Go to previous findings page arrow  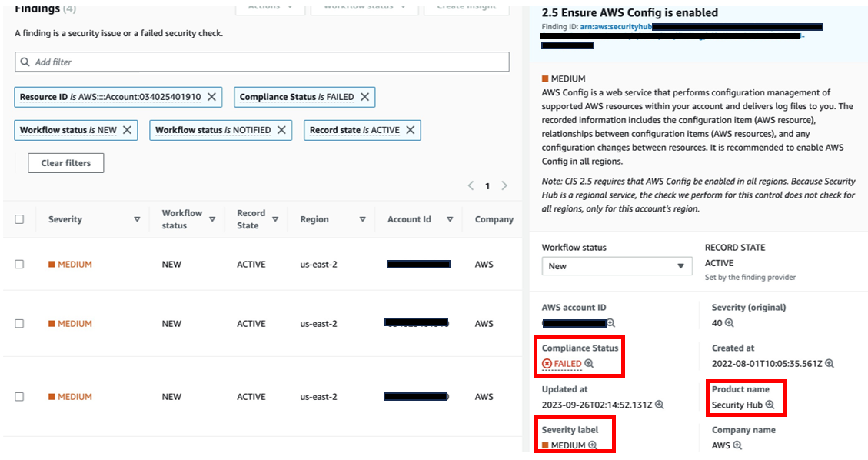[x=471, y=186]
